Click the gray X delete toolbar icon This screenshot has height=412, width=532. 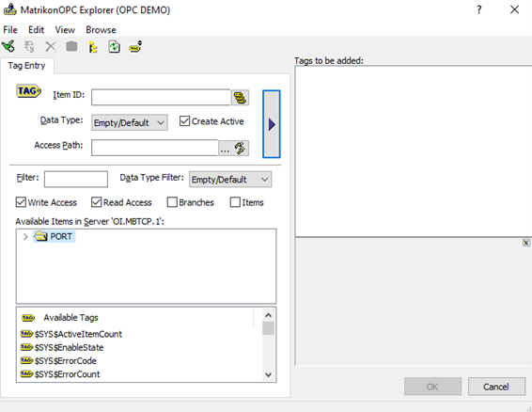tap(51, 46)
